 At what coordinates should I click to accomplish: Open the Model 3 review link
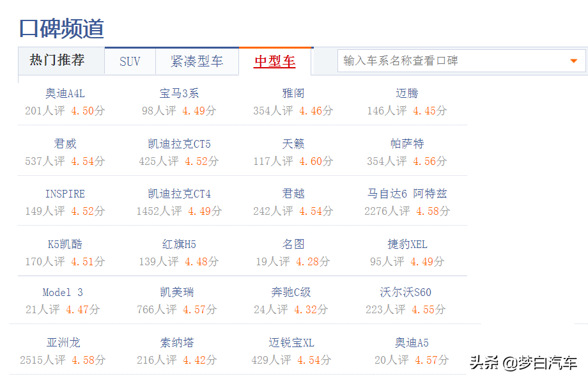click(x=63, y=292)
